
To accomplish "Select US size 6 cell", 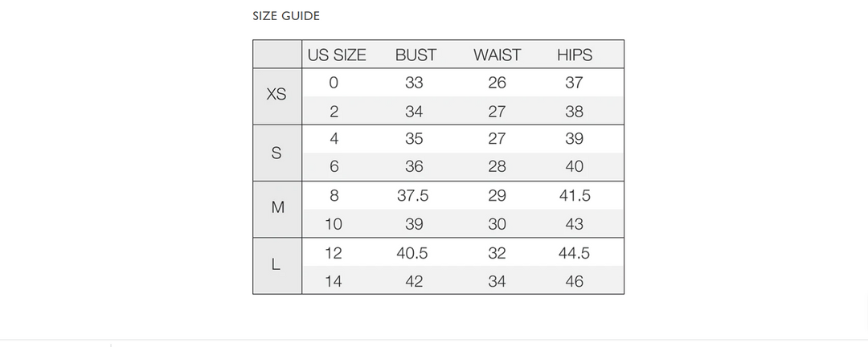I will coord(334,167).
